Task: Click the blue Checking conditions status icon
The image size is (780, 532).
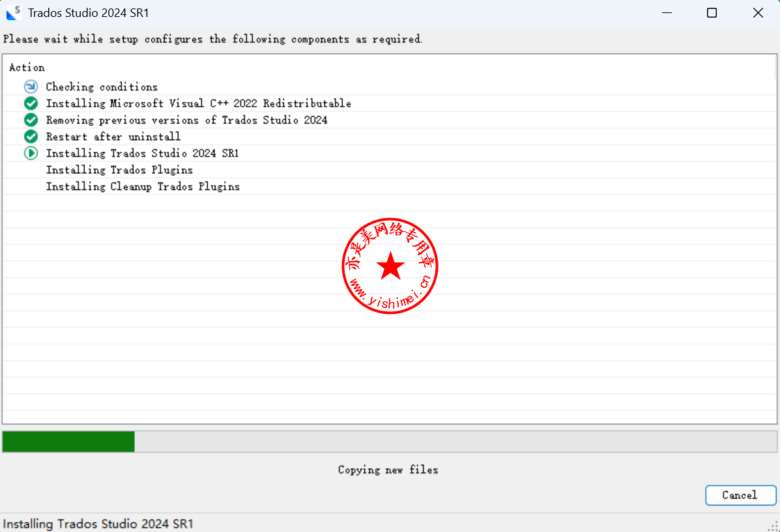Action: pos(31,87)
